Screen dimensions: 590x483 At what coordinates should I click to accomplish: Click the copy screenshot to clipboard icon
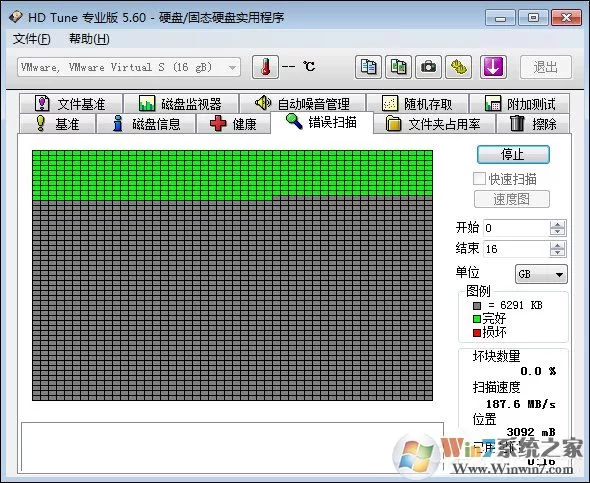(398, 67)
